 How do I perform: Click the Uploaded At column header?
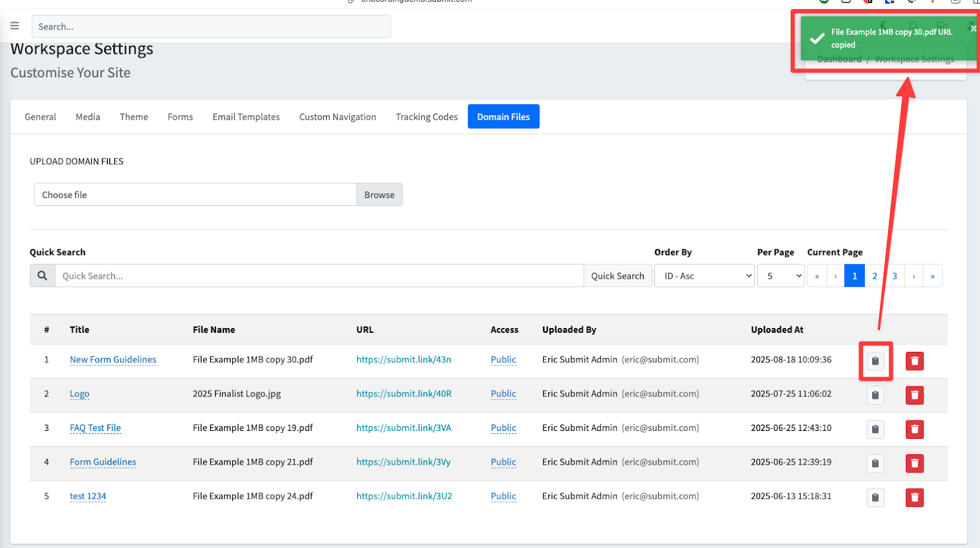pyautogui.click(x=777, y=330)
